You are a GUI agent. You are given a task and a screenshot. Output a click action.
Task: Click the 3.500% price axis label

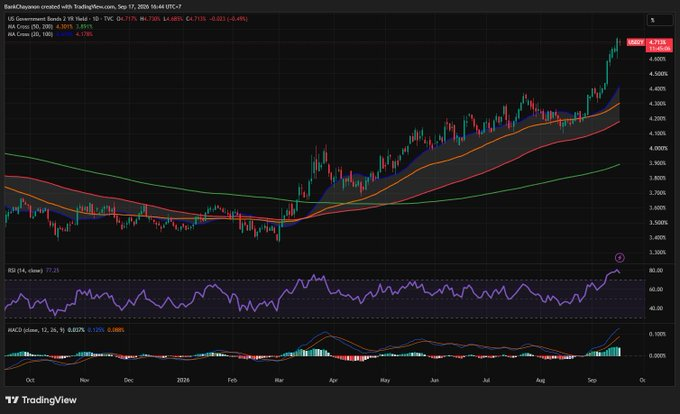pyautogui.click(x=658, y=223)
